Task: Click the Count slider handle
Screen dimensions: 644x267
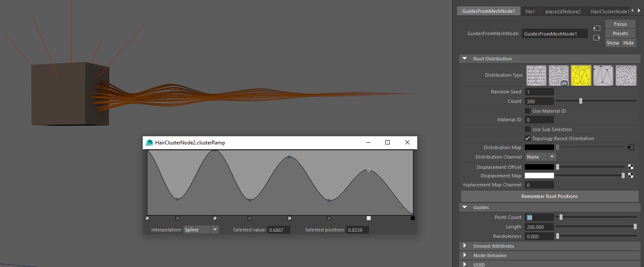Action: click(x=581, y=101)
